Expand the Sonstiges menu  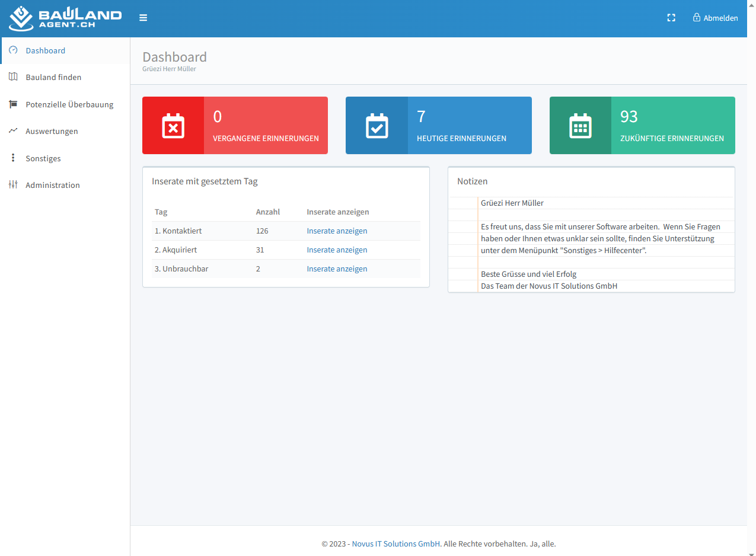[43, 158]
